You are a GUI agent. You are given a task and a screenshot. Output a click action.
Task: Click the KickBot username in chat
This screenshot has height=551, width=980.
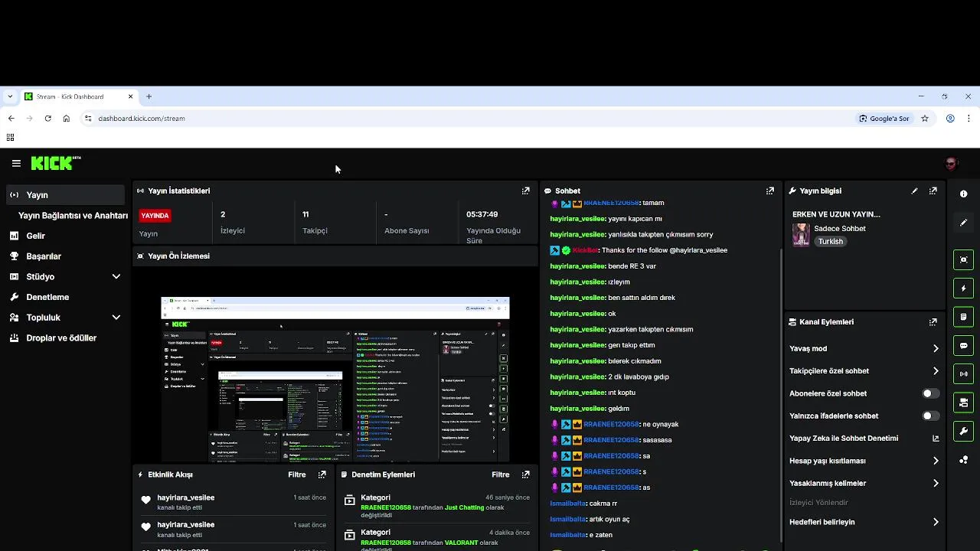(x=585, y=250)
